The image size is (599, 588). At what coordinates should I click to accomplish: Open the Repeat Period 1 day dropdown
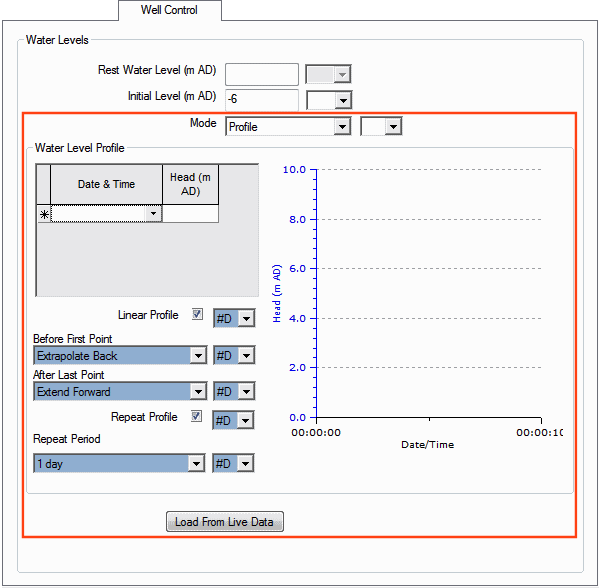(120, 463)
